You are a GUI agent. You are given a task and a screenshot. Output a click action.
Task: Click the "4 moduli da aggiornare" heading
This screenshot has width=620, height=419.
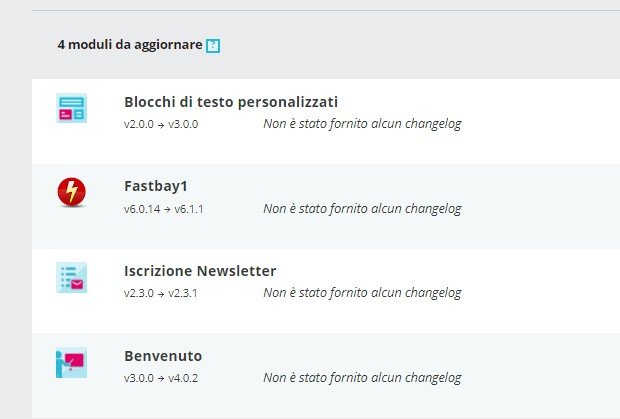click(130, 45)
